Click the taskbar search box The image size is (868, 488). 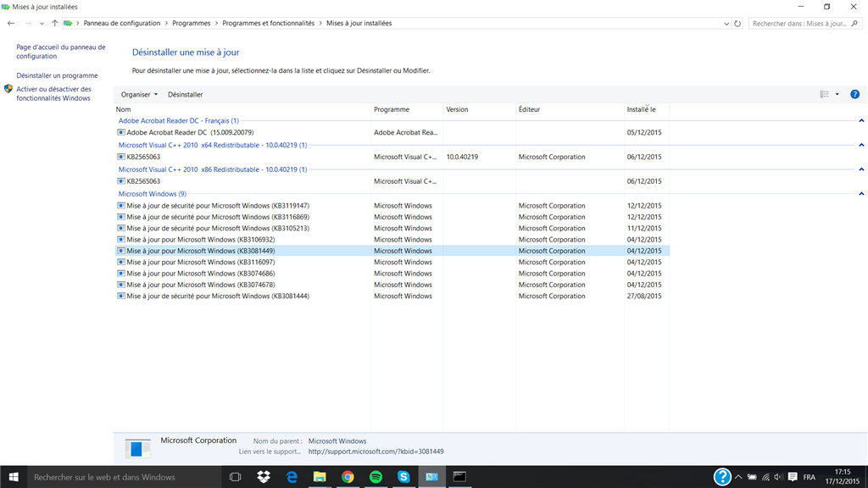tap(124, 477)
